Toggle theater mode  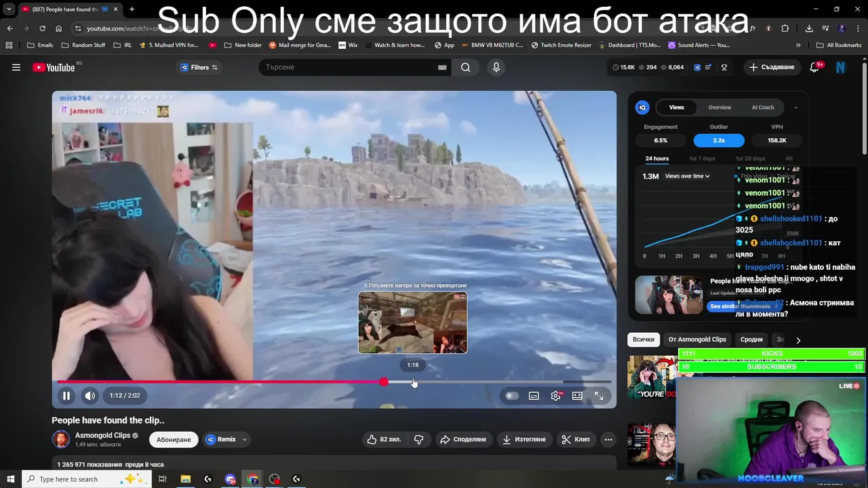[x=577, y=396]
